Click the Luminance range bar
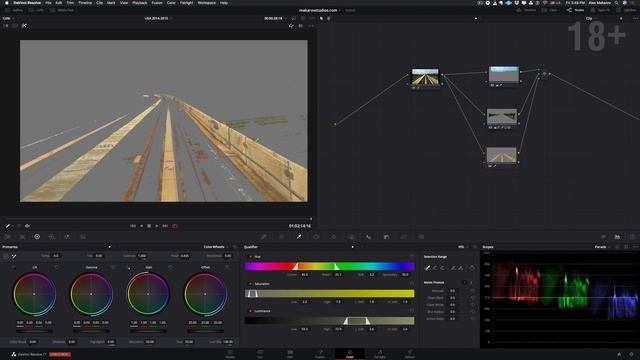The image size is (640, 360). pos(329,321)
